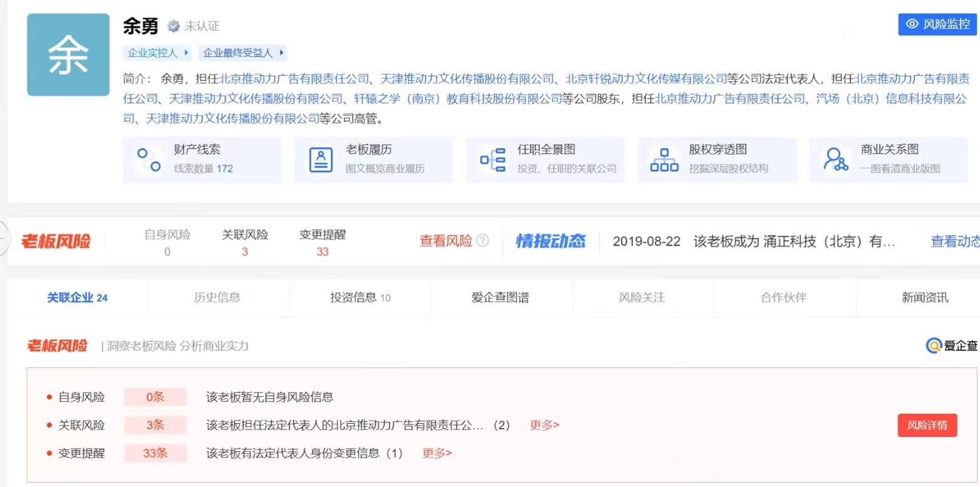This screenshot has width=980, height=487.
Task: Click the 0条 badge for 自身风险
Action: tap(155, 397)
